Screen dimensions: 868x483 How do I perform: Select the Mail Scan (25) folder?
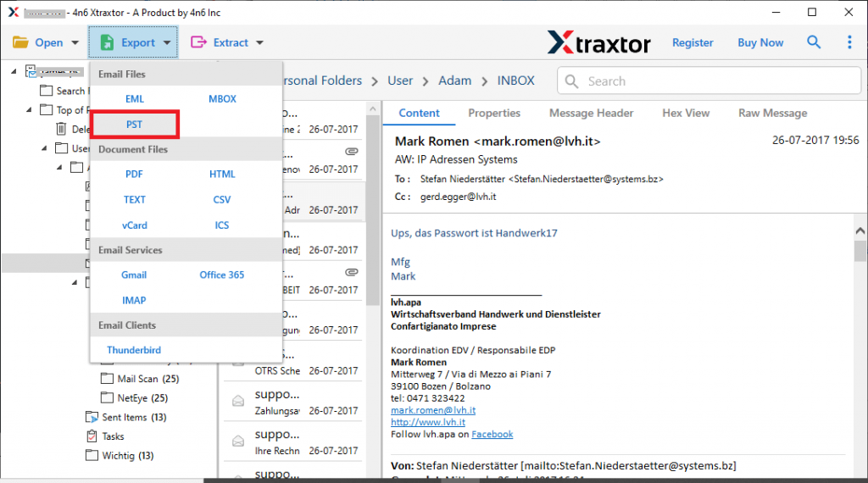click(x=140, y=379)
